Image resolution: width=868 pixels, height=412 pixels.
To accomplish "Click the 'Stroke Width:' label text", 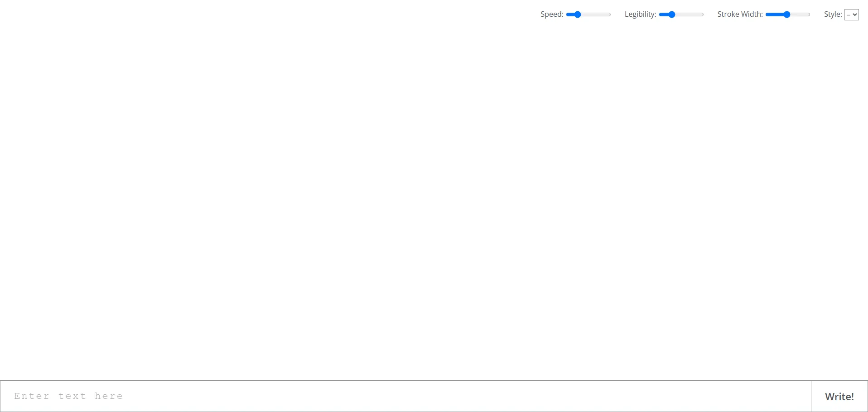I will click(740, 15).
